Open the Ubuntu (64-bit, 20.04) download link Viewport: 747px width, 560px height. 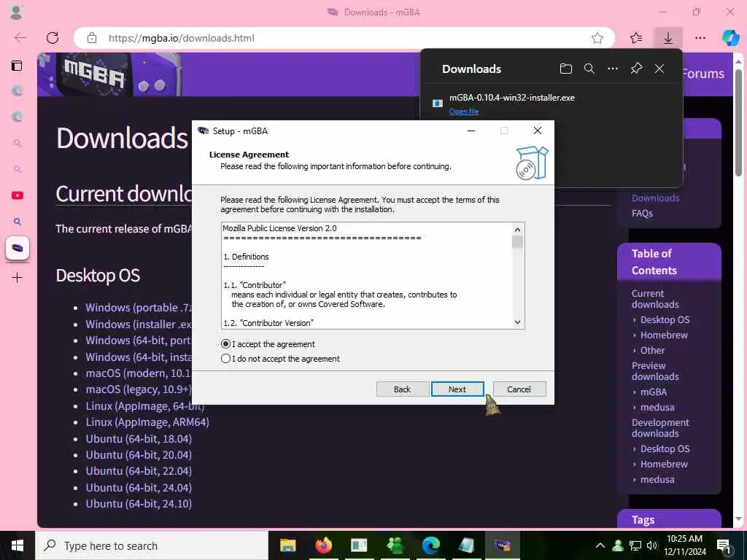139,455
